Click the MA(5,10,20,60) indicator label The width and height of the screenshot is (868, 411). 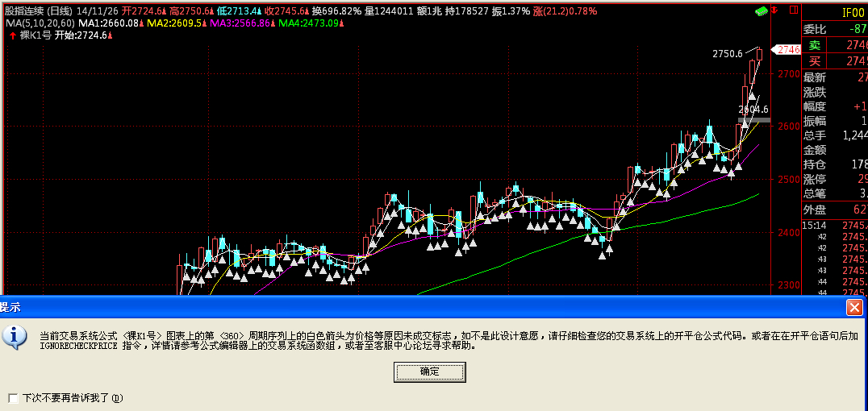(x=40, y=23)
